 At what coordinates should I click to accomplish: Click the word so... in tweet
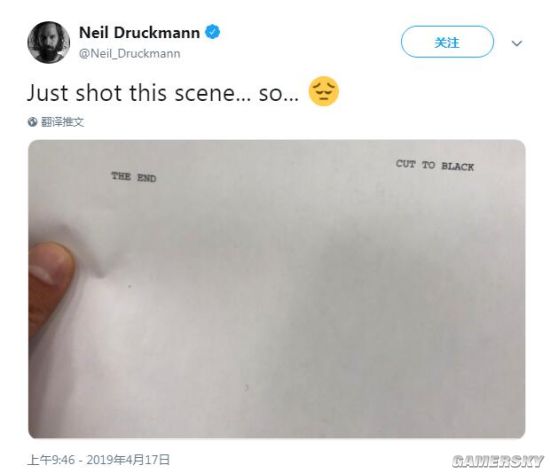[x=279, y=94]
